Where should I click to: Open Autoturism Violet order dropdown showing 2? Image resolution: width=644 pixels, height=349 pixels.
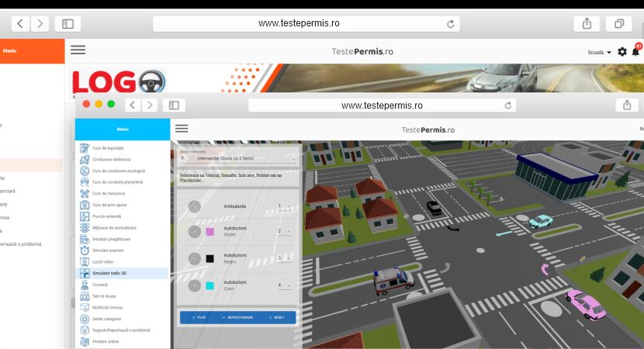[284, 232]
